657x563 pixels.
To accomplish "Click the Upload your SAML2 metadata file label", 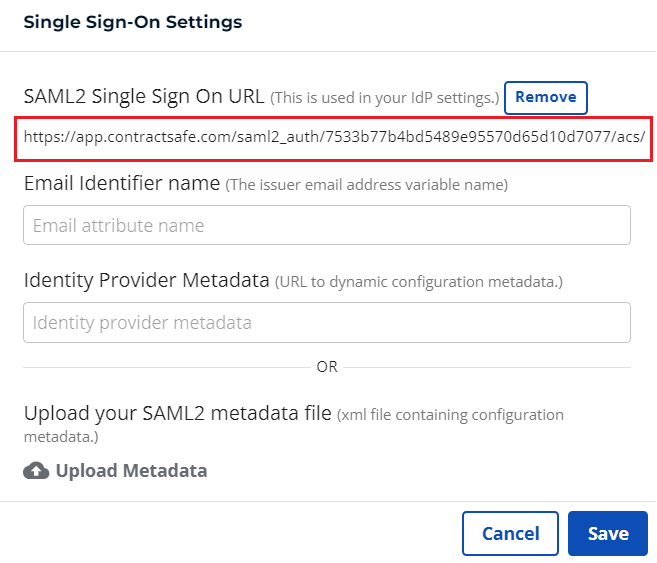I will [x=178, y=413].
